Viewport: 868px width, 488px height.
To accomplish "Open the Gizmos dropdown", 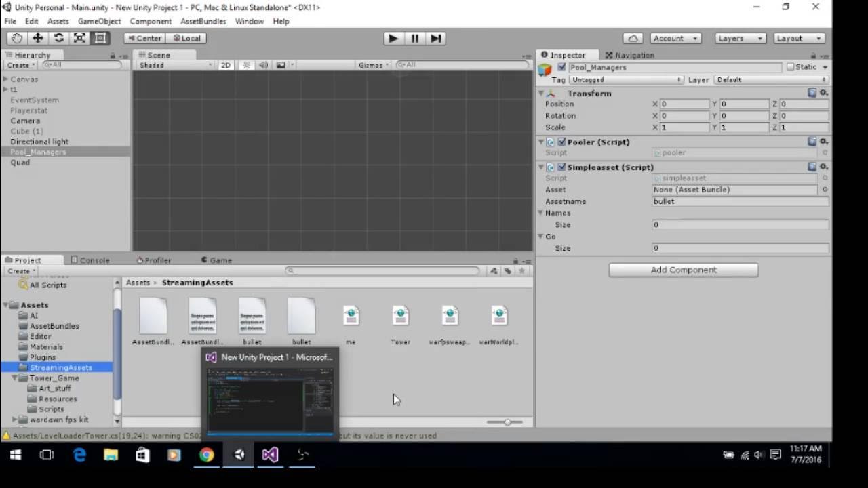I will coord(374,65).
